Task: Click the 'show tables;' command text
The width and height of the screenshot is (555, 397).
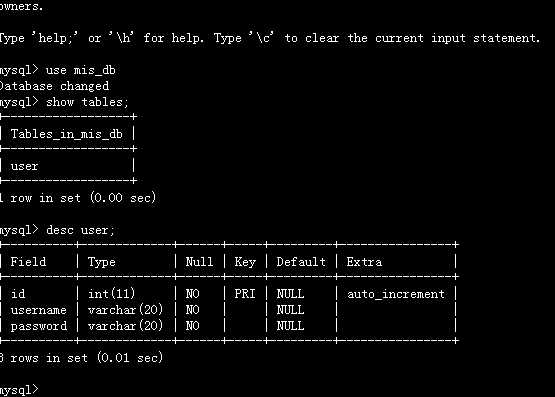Action: (x=87, y=102)
